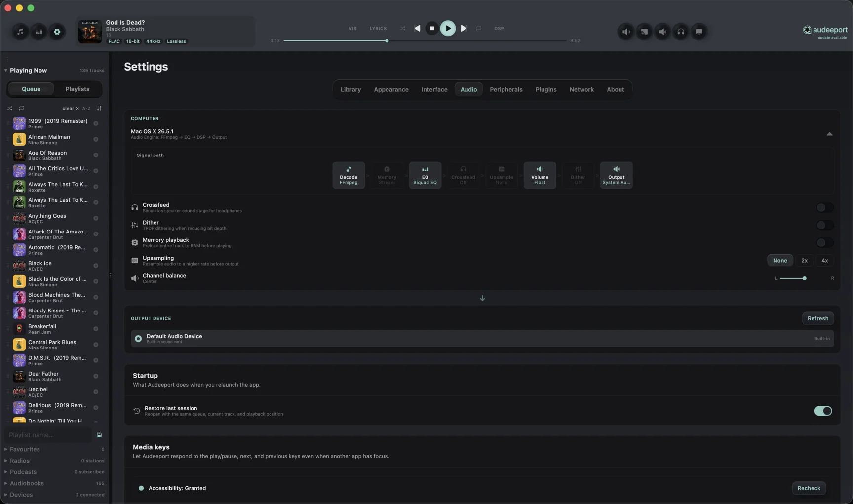
Task: Click the low-volume speaker icon in top bar
Action: tap(662, 32)
